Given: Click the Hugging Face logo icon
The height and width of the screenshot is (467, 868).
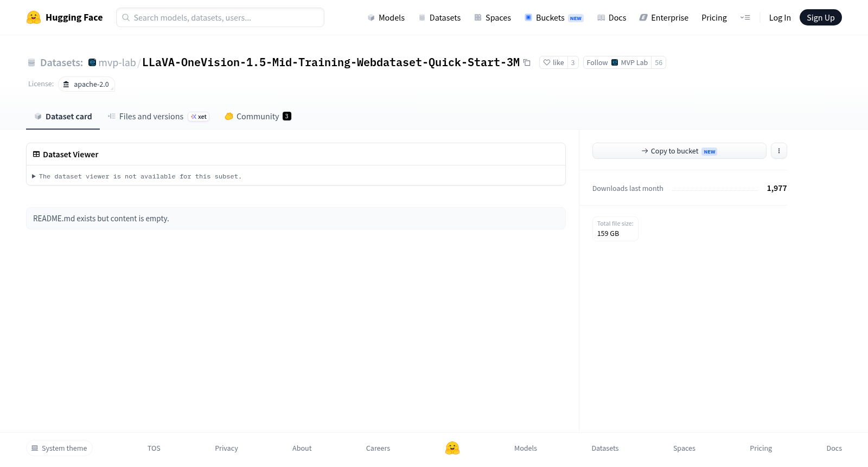Looking at the screenshot, I should 34,17.
